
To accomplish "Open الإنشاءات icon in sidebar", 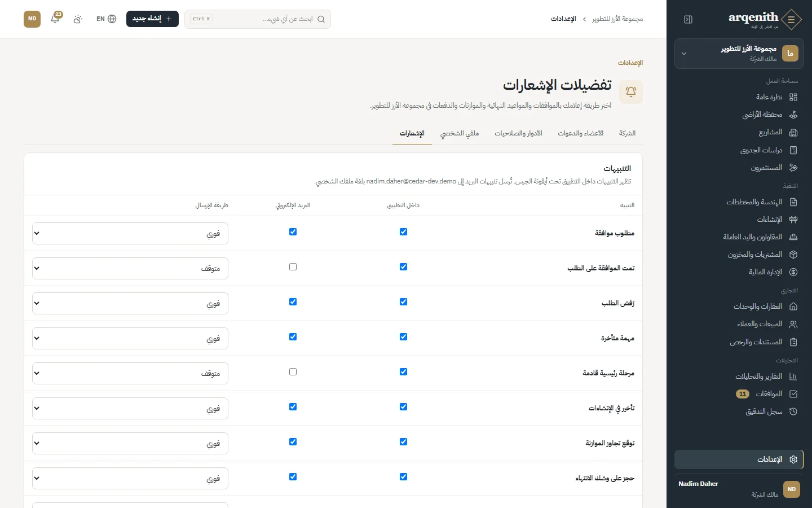I will pyautogui.click(x=793, y=220).
